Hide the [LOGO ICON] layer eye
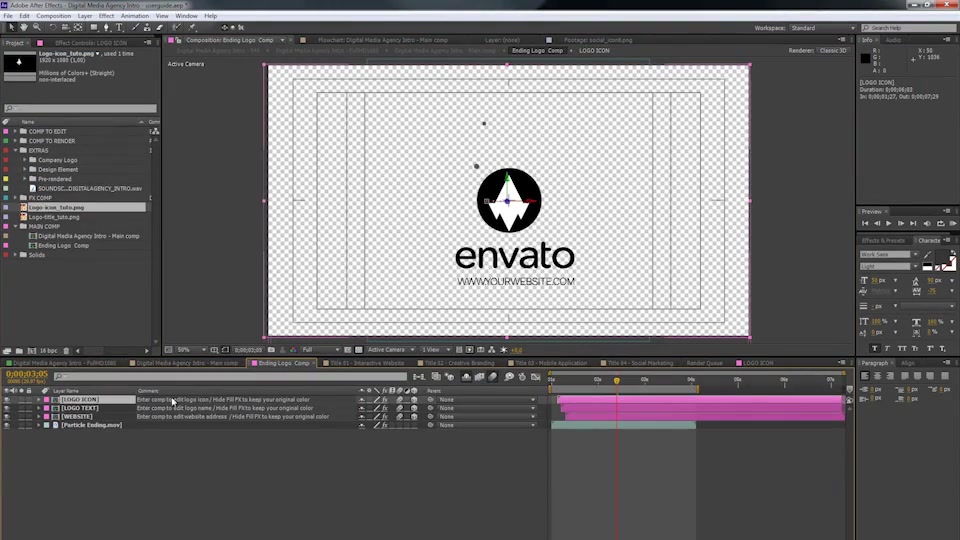Image resolution: width=960 pixels, height=540 pixels. pyautogui.click(x=7, y=400)
